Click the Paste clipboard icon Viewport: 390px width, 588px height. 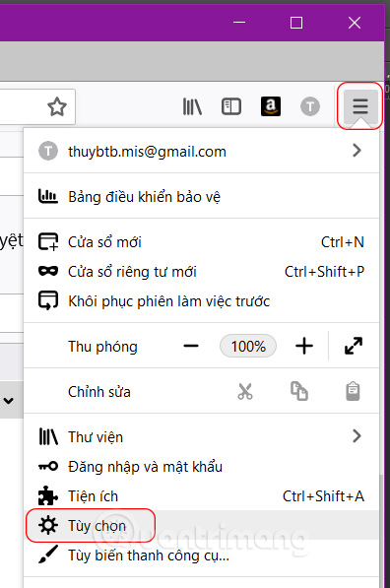(353, 391)
